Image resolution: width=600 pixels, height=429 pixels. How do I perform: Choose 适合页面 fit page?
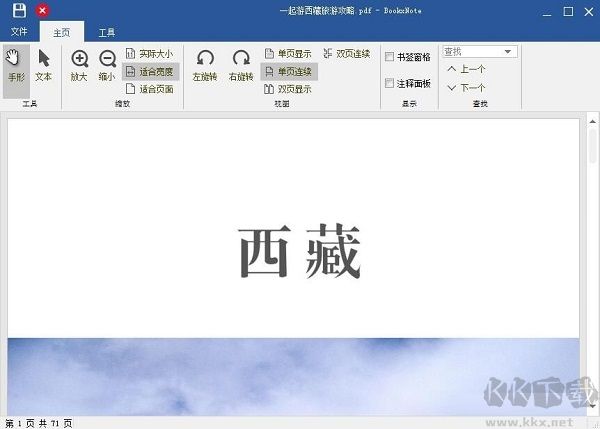(x=150, y=89)
